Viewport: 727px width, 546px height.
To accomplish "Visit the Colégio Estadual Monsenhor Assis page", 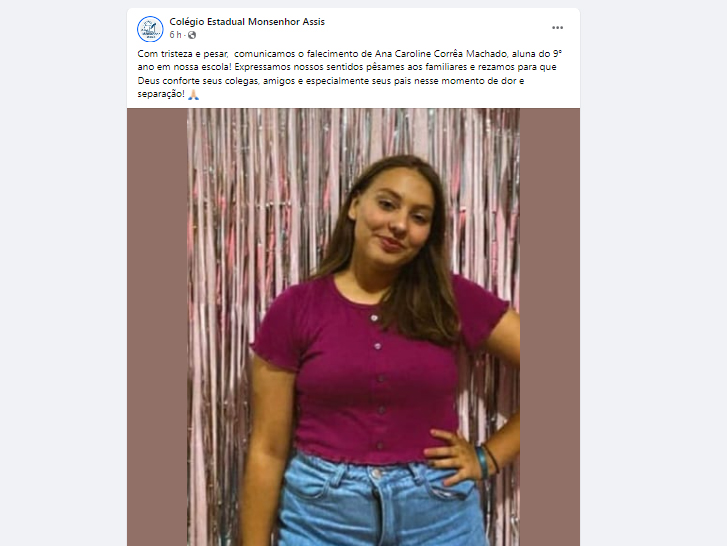I will [247, 21].
